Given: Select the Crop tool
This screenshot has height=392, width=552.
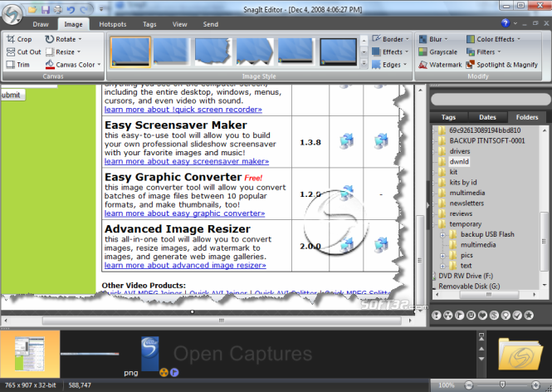Looking at the screenshot, I should click(19, 39).
